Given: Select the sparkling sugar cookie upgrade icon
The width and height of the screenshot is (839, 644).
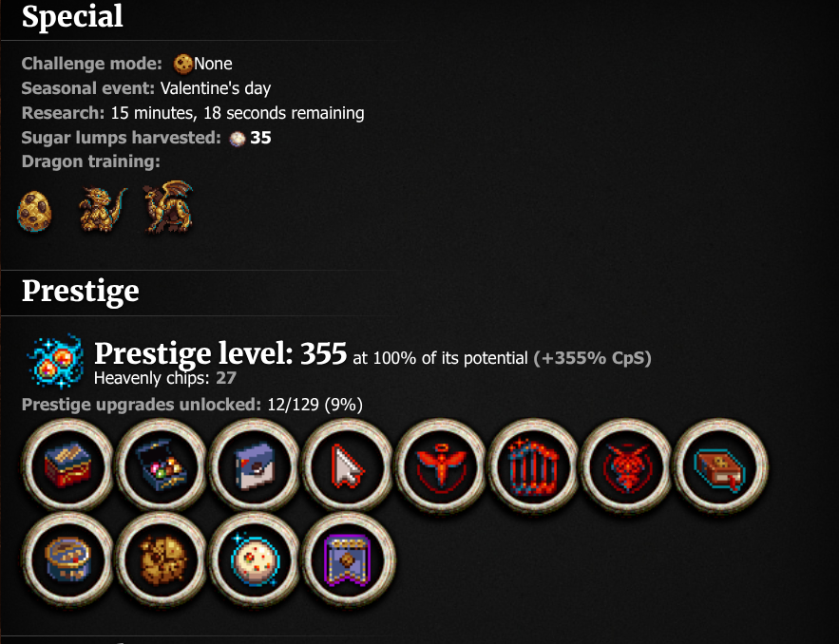Looking at the screenshot, I should 254,559.
